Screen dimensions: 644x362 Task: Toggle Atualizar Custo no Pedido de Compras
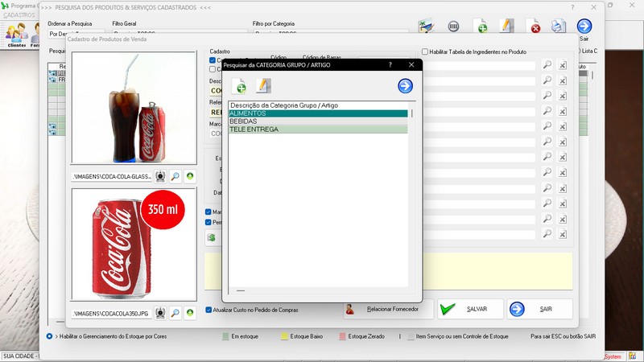pyautogui.click(x=208, y=310)
